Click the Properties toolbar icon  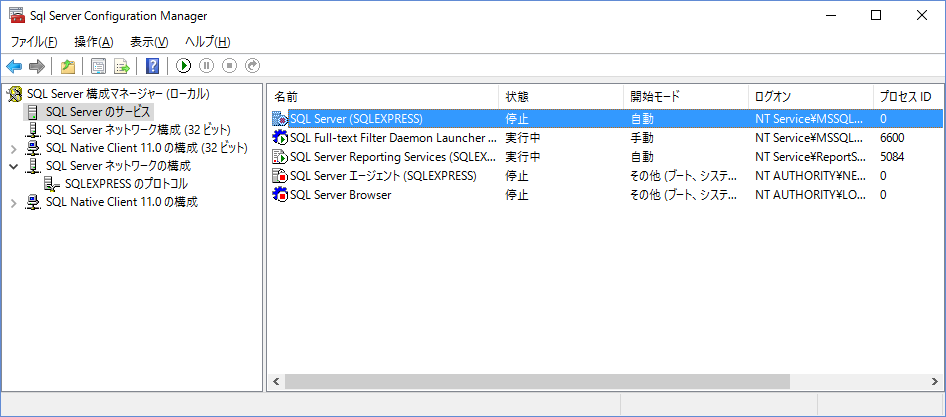tap(98, 66)
